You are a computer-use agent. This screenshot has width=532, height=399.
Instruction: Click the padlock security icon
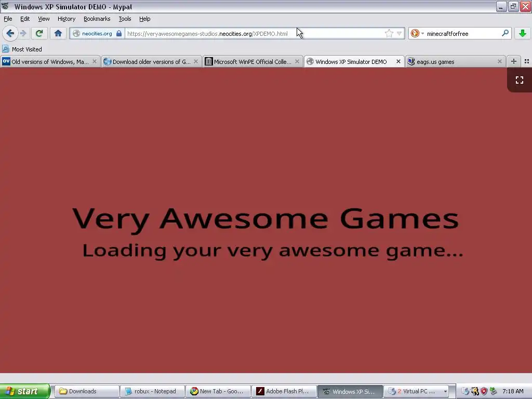(x=119, y=33)
